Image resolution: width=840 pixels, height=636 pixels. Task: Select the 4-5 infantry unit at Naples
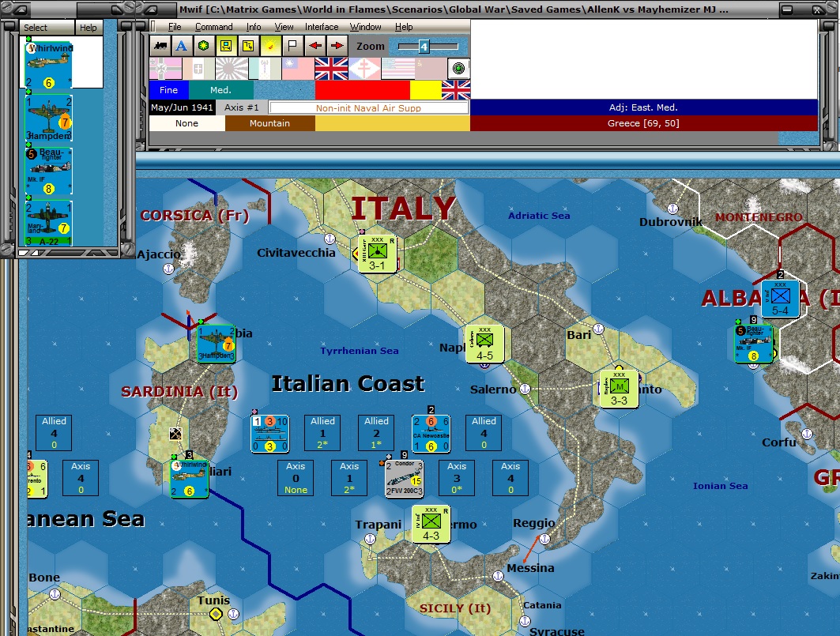[485, 344]
